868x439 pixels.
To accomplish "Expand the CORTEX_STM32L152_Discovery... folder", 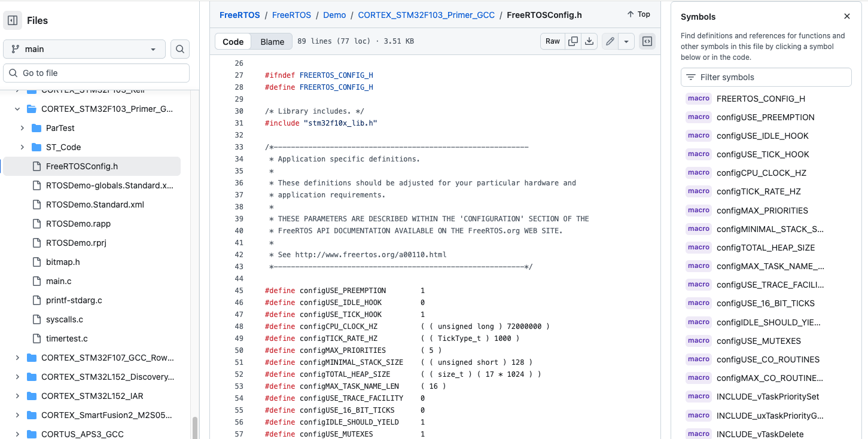I will (x=17, y=377).
